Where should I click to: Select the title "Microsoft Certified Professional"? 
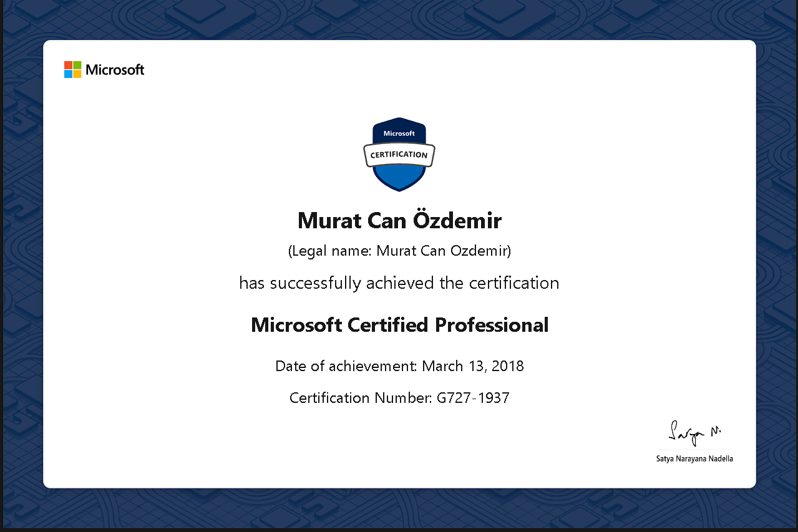tap(399, 325)
